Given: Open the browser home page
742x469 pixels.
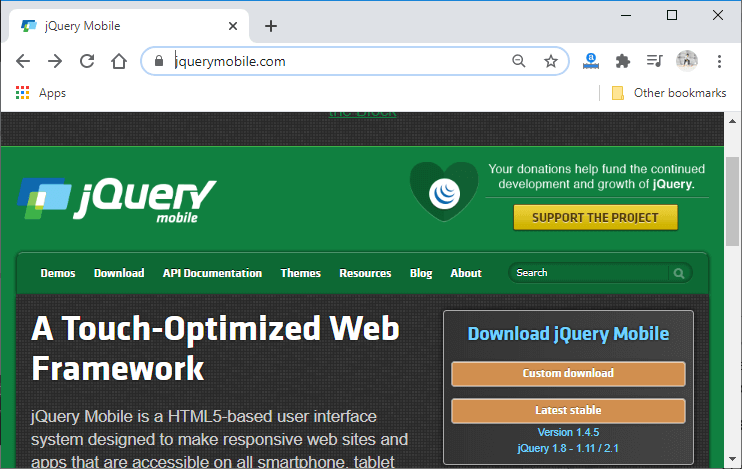Looking at the screenshot, I should 119,61.
